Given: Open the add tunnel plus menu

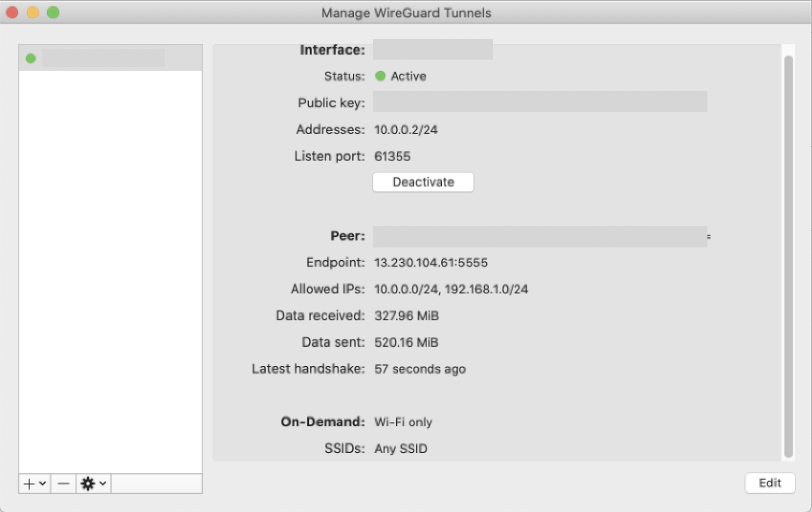Looking at the screenshot, I should 35,484.
